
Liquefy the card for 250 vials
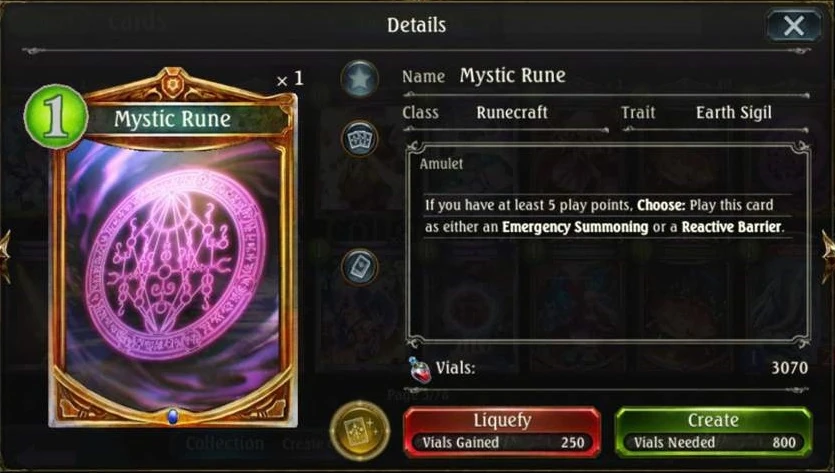pos(502,432)
